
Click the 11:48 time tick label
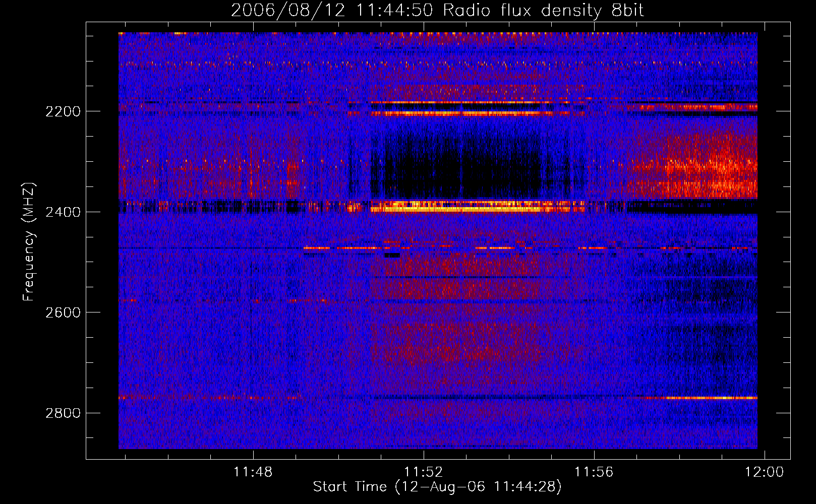(x=253, y=472)
